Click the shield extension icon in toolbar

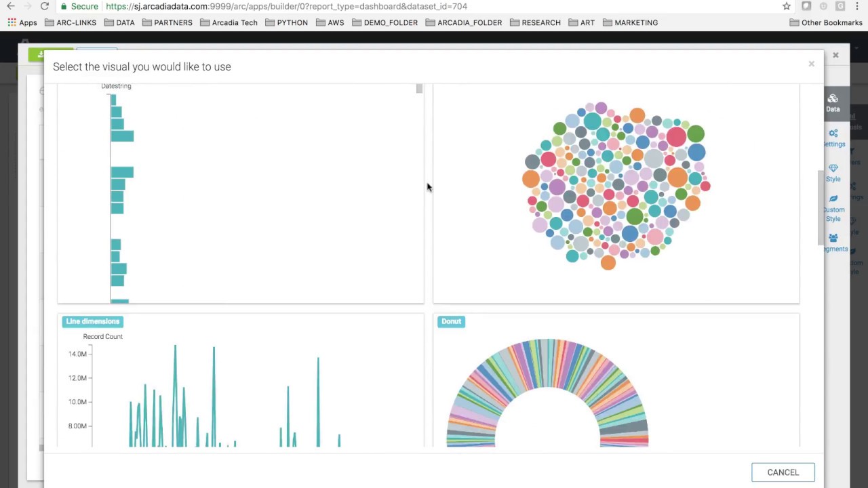click(806, 6)
